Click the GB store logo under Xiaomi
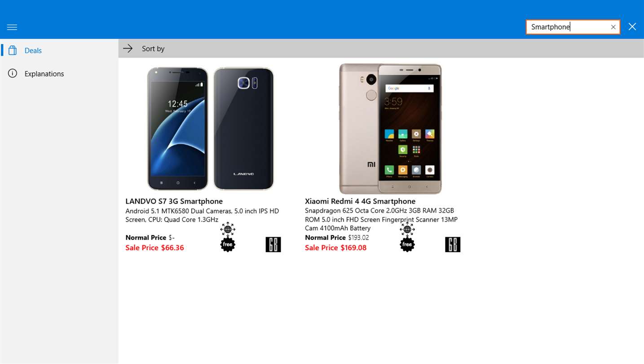This screenshot has width=644, height=364. (453, 244)
